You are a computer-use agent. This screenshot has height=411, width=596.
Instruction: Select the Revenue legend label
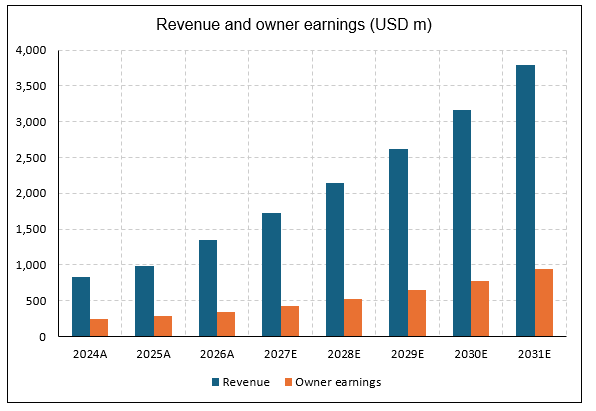246,382
